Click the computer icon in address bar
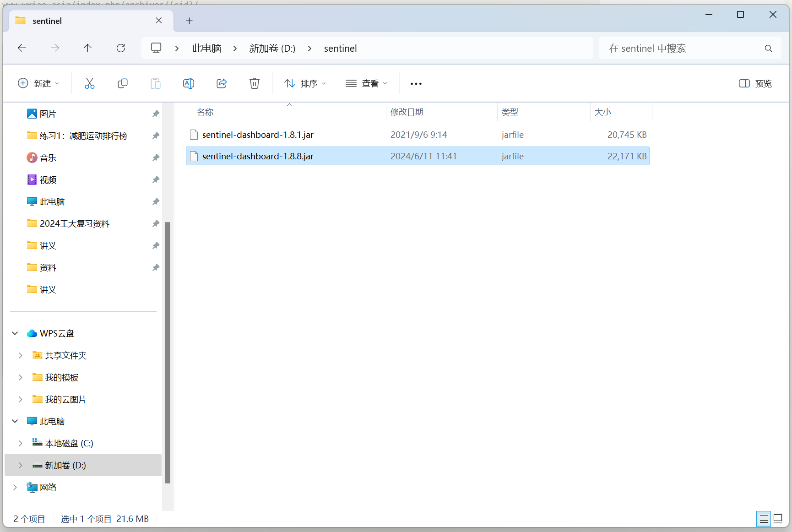Image resolution: width=792 pixels, height=532 pixels. [156, 48]
